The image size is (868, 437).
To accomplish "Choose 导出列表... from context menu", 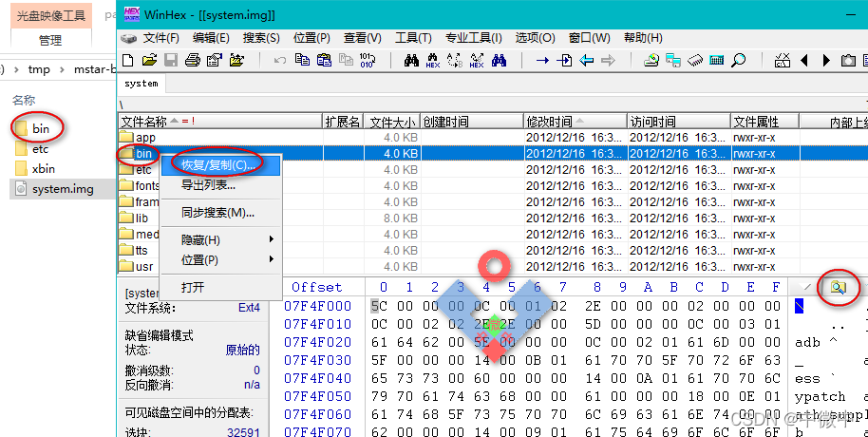I will (221, 185).
